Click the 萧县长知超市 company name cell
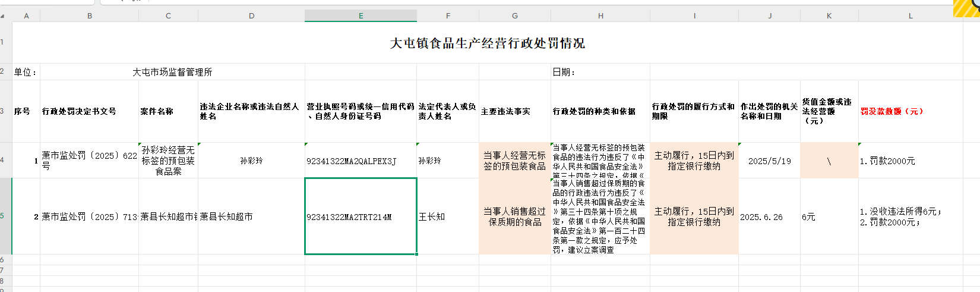 [251, 216]
